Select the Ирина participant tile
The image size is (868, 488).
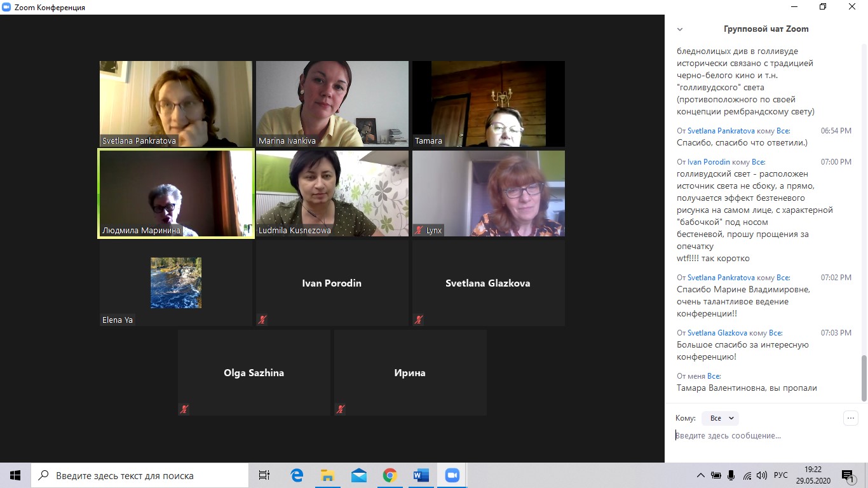click(410, 372)
